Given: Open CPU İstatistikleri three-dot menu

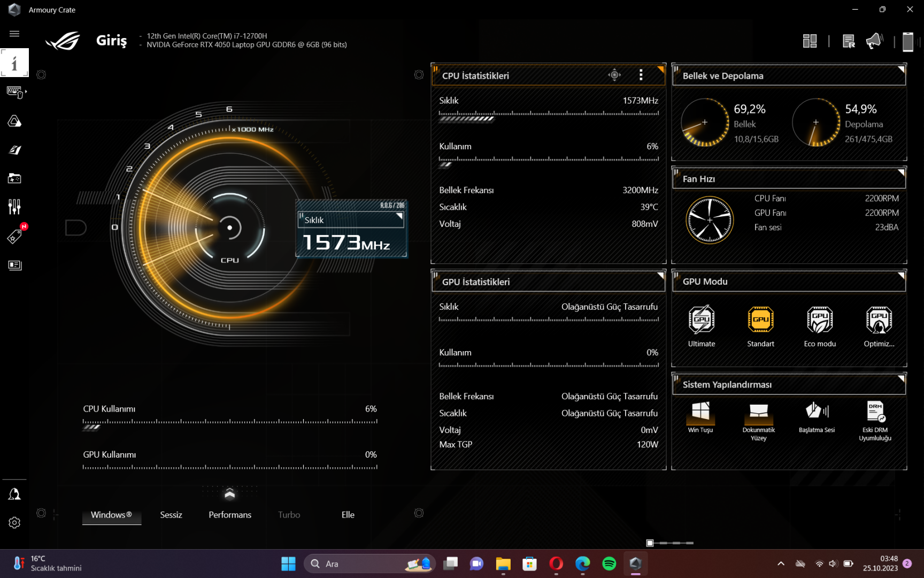Looking at the screenshot, I should (x=641, y=75).
